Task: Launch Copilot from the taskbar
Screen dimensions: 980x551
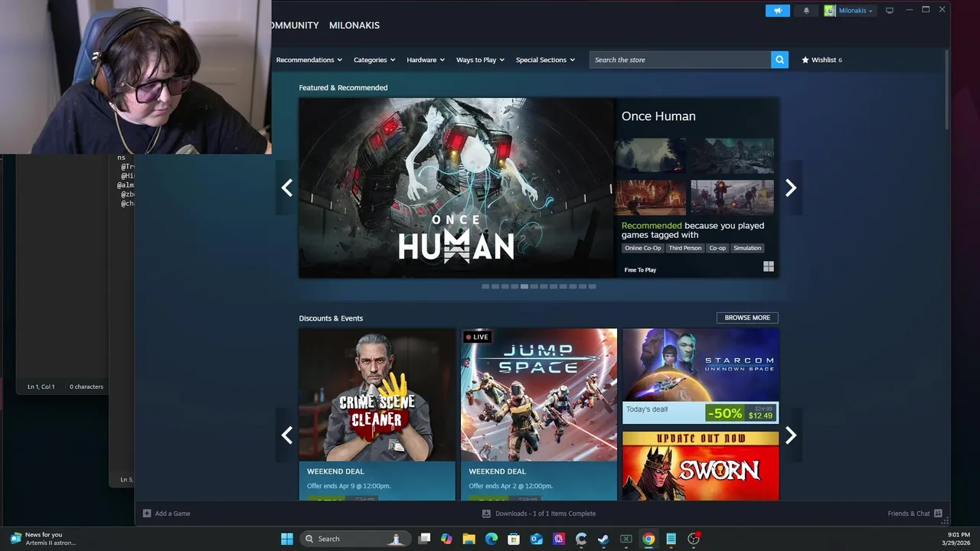Action: [x=446, y=539]
